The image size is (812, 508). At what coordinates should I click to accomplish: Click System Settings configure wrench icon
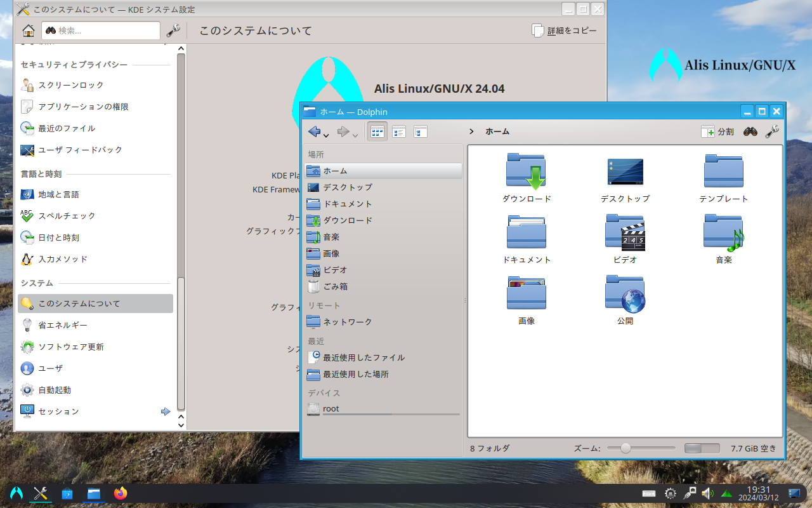(x=173, y=30)
